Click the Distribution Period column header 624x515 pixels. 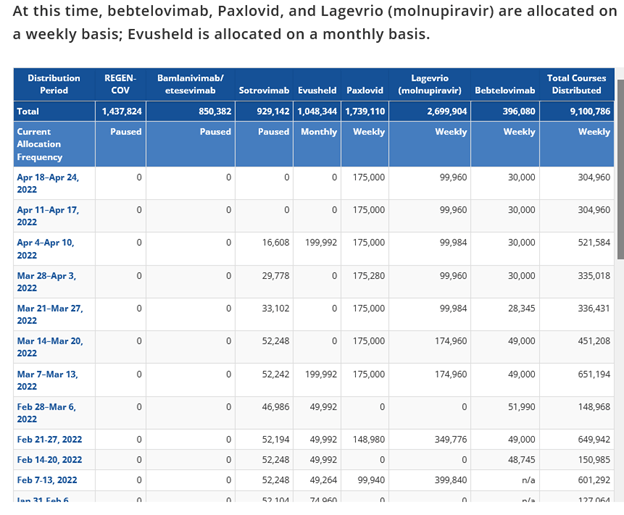click(54, 84)
